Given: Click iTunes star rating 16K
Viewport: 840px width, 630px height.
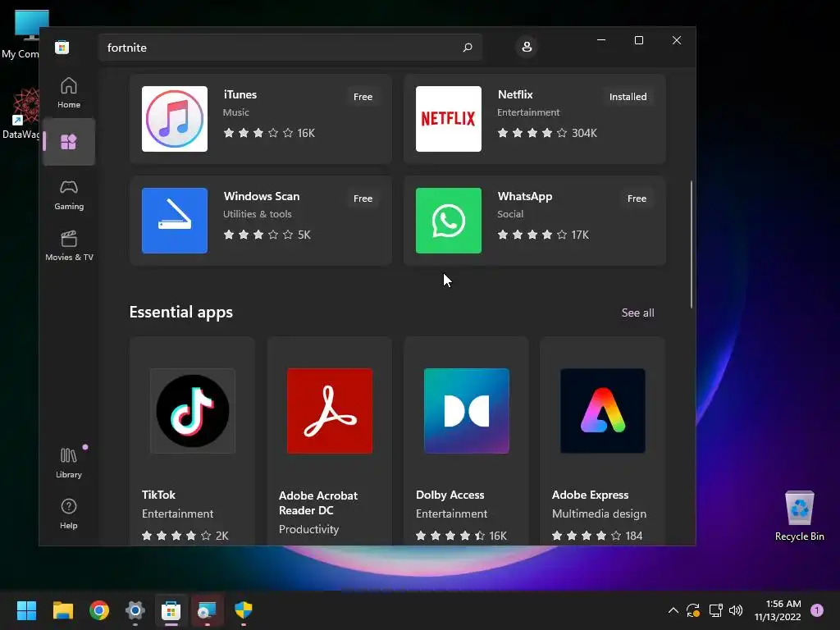Looking at the screenshot, I should point(269,133).
